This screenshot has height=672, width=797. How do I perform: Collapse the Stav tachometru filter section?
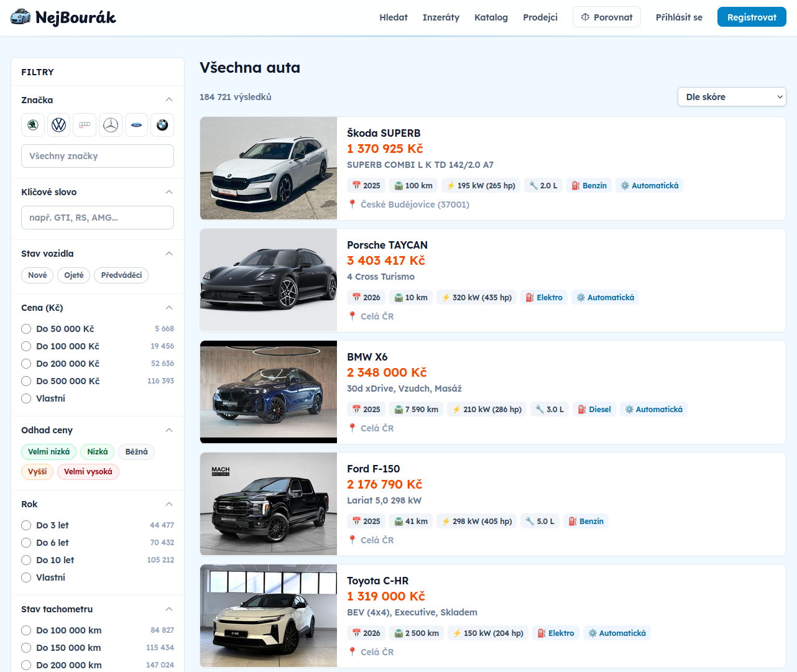point(169,609)
